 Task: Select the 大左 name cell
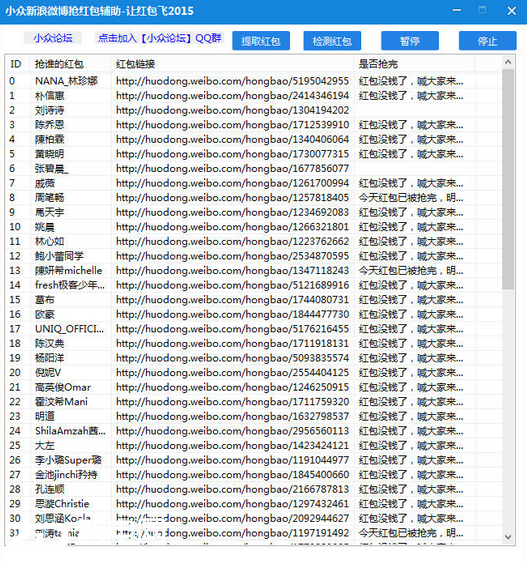[x=45, y=446]
